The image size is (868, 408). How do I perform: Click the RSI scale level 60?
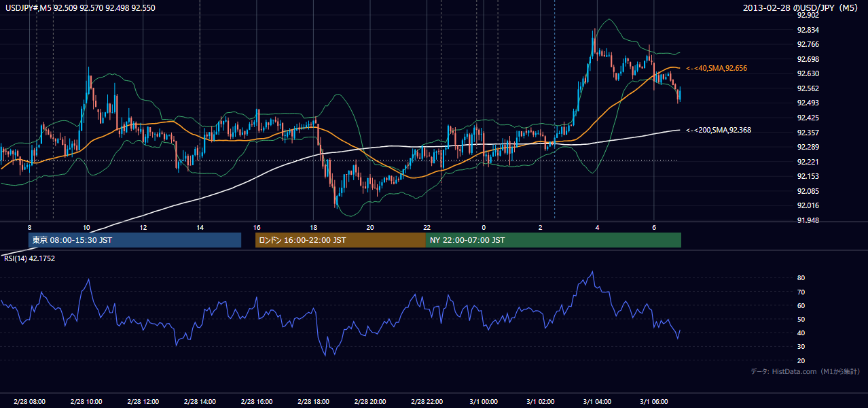tap(801, 305)
